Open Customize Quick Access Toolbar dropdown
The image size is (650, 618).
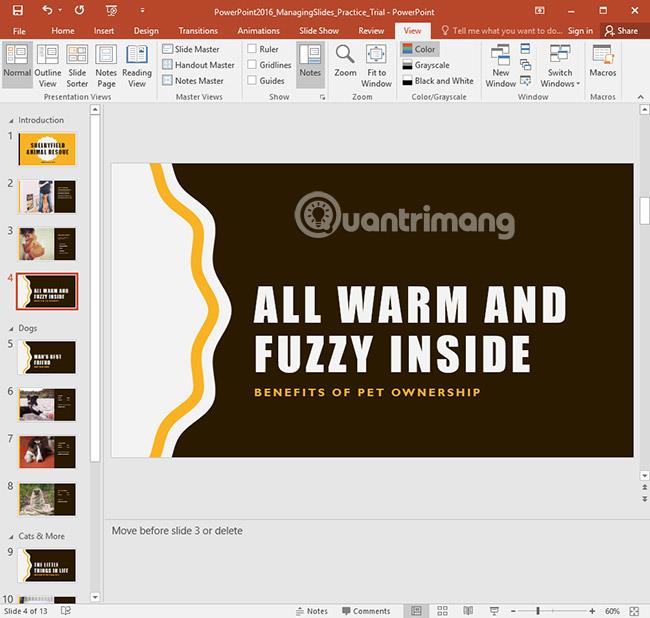click(142, 10)
